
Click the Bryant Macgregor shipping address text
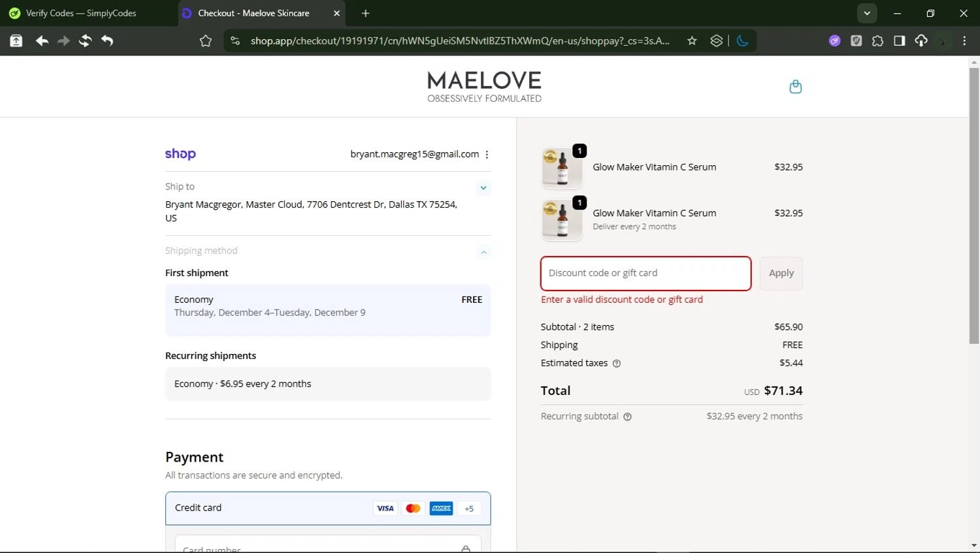click(311, 212)
